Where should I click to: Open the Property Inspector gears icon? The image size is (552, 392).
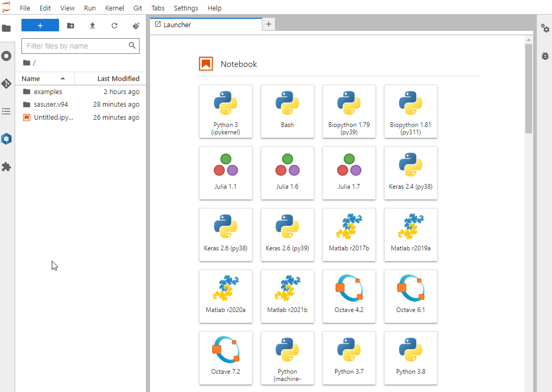tap(545, 28)
